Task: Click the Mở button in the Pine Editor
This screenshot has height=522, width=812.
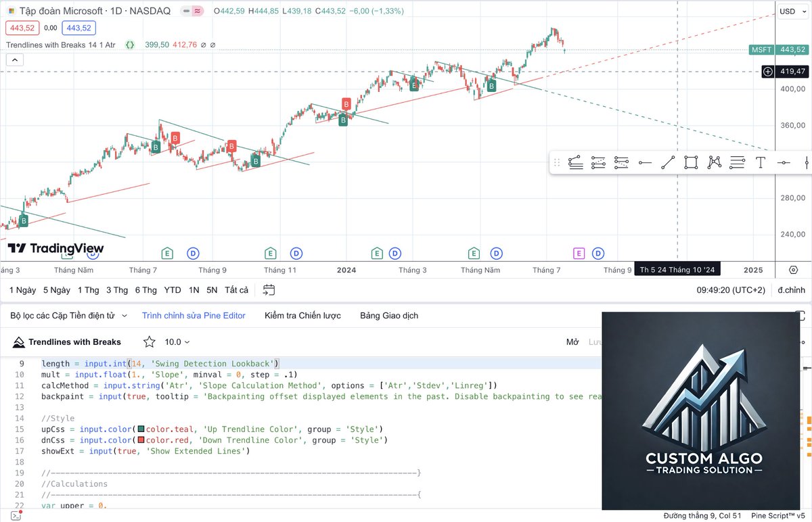Action: tap(572, 342)
